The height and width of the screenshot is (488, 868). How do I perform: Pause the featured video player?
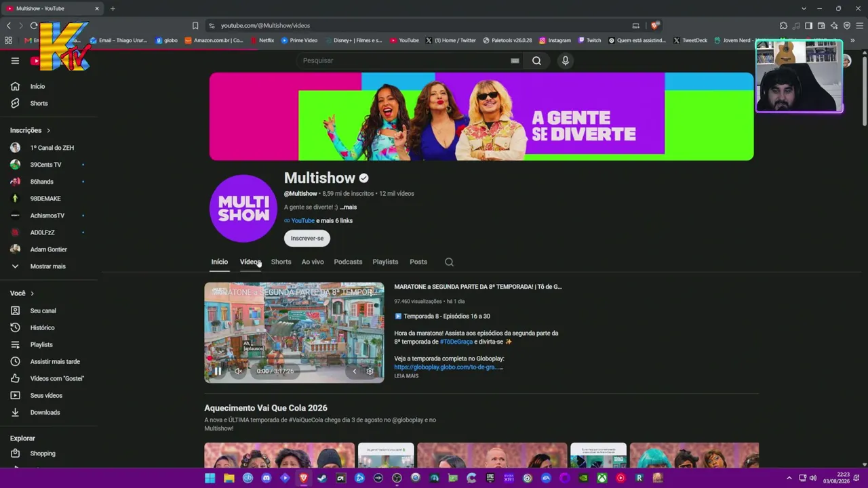point(218,371)
